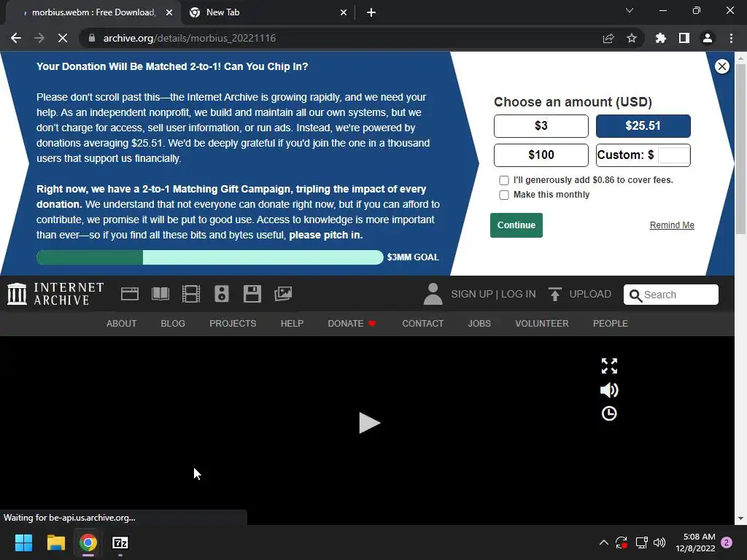Select the $100 donation amount
Image resolution: width=747 pixels, height=560 pixels.
tap(541, 155)
